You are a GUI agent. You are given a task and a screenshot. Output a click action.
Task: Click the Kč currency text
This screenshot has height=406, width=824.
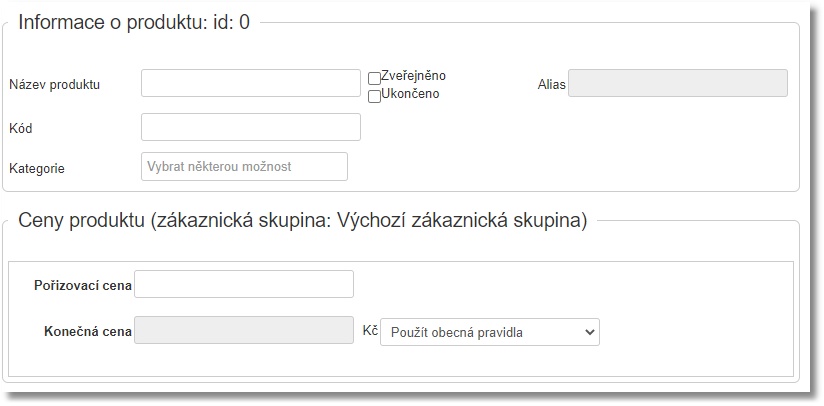(368, 330)
